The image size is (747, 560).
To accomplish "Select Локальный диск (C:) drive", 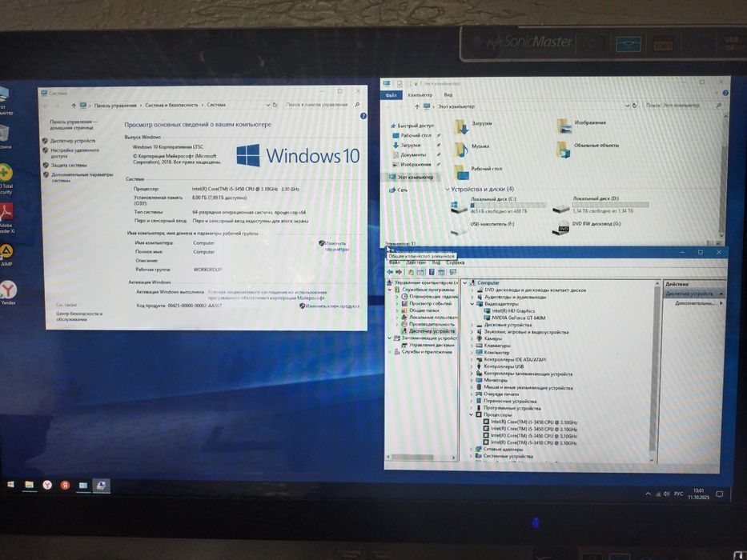I will (497, 205).
